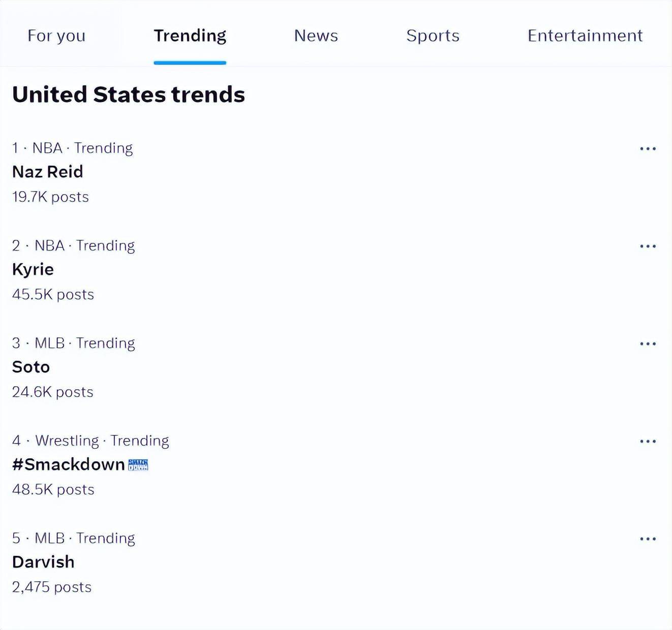View the Kyrie trending topic
Screen dimensions: 672x630
[33, 269]
